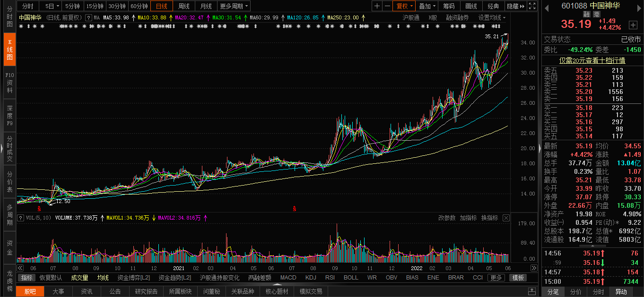644x297 pixels.
Task: Switch to 周线 period tab
Action: [x=184, y=6]
